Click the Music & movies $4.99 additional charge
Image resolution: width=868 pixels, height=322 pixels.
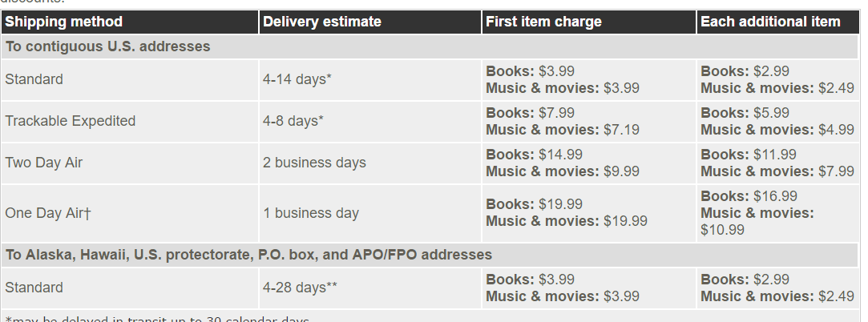tap(777, 130)
